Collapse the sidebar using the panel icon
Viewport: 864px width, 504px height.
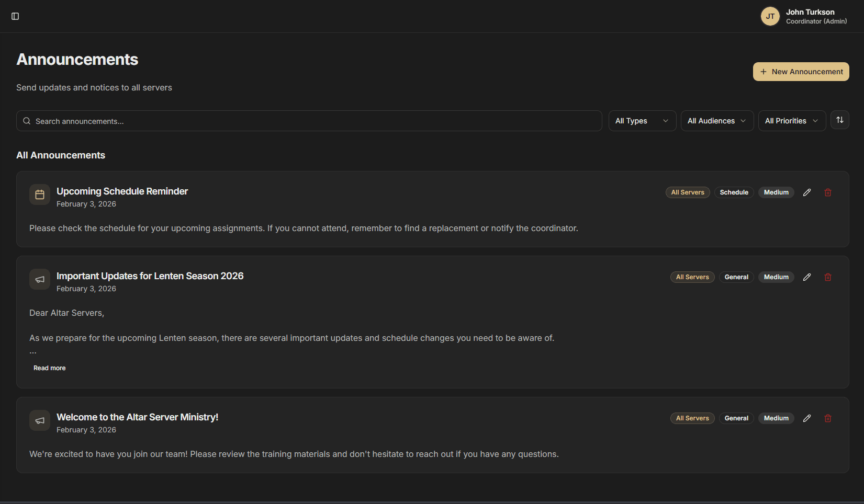click(15, 16)
